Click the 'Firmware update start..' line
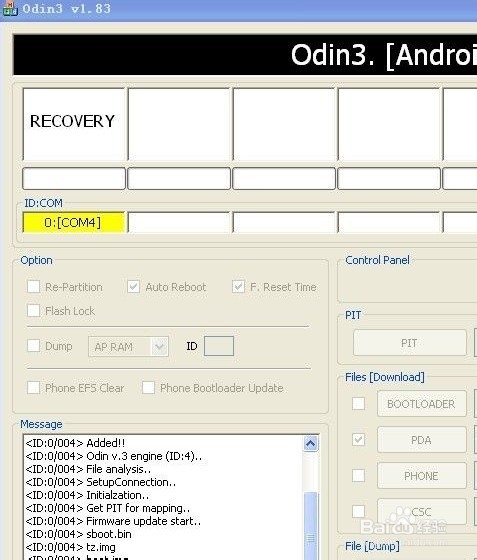 click(x=113, y=521)
